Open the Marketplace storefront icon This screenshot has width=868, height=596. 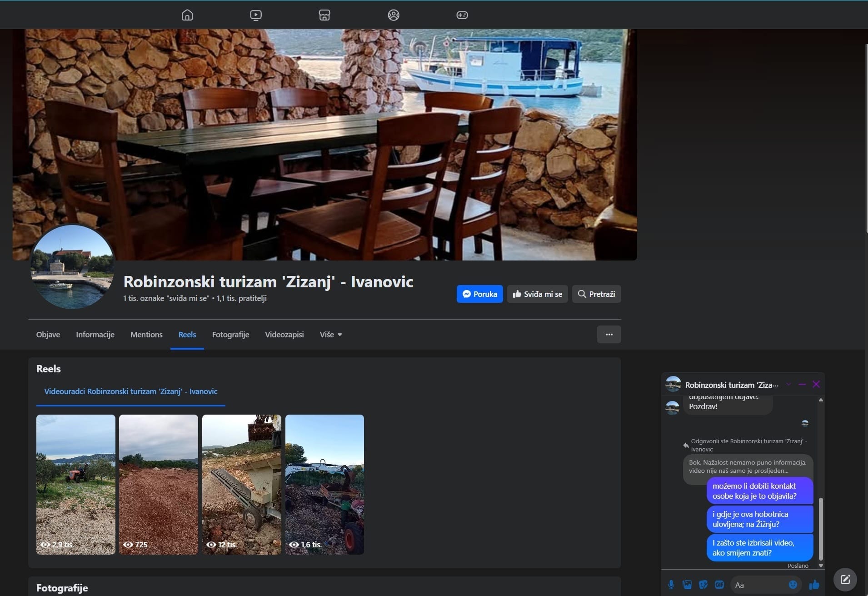(324, 15)
